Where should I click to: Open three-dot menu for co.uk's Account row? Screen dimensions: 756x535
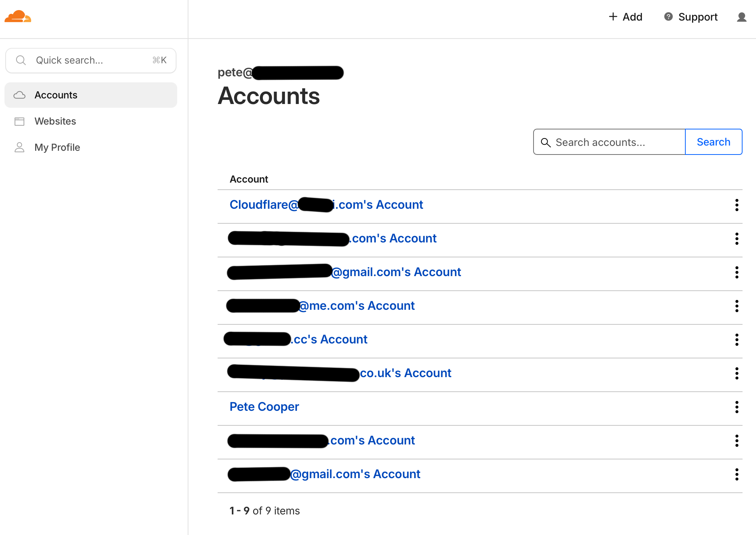point(737,373)
